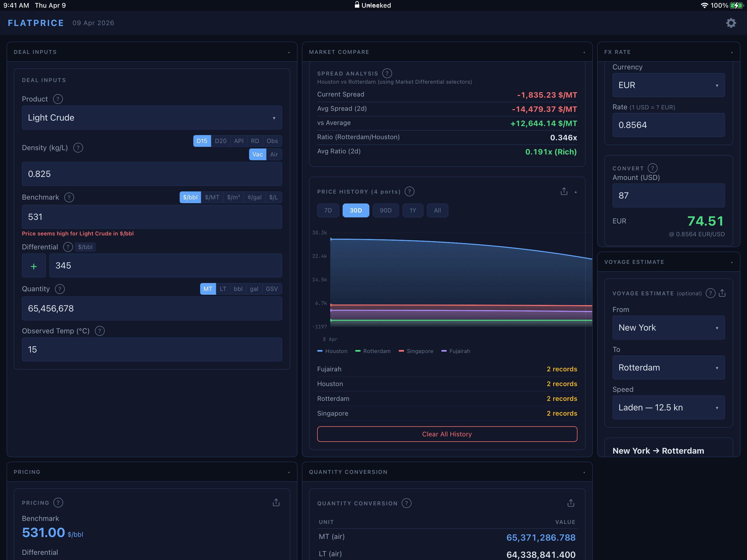Viewport: 747px width, 560px height.
Task: Collapse the Pricing panel
Action: [x=289, y=472]
